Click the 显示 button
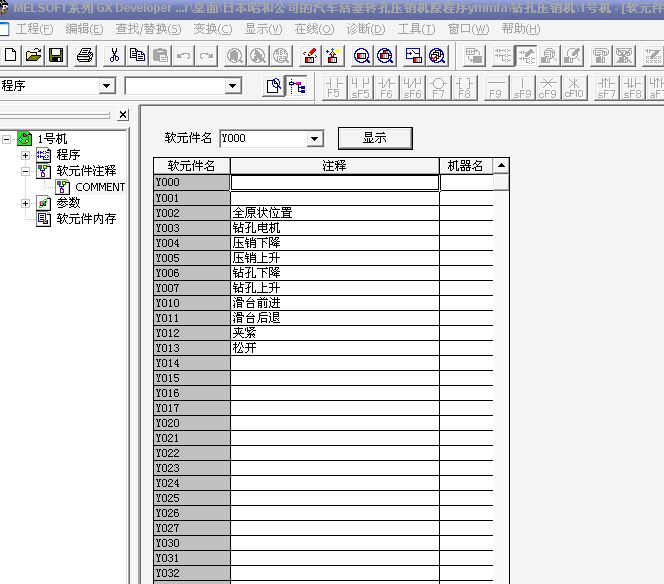Screen dimensions: 664x584 coord(374,138)
